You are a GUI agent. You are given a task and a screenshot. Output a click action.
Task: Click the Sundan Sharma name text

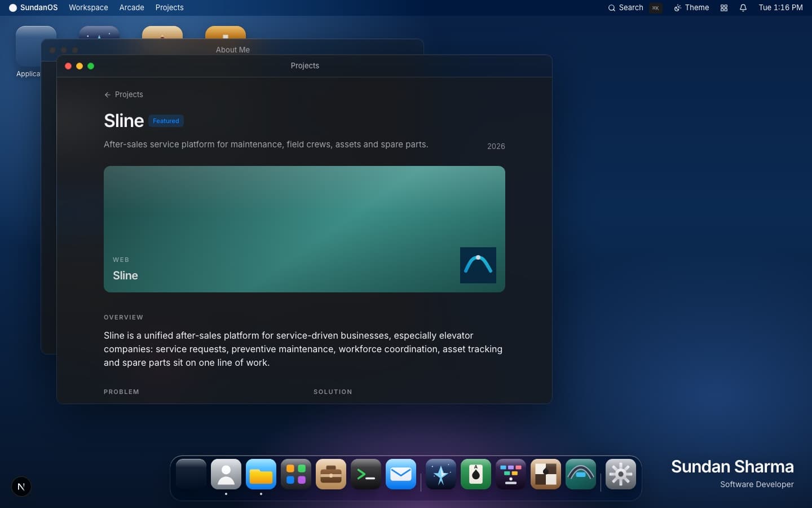click(732, 467)
